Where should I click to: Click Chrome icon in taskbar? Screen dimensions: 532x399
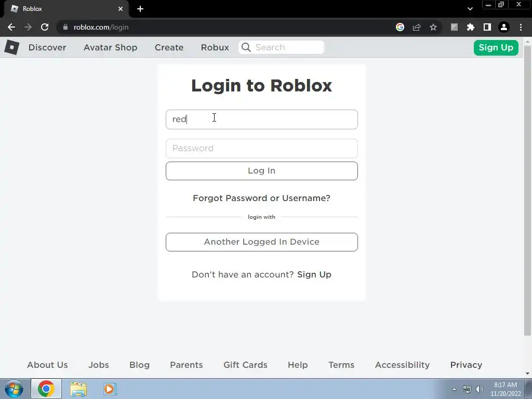pyautogui.click(x=46, y=389)
